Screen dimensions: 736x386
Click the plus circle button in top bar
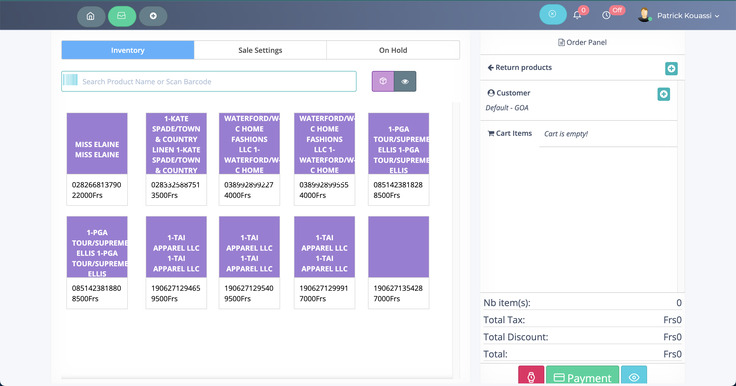[x=153, y=16]
